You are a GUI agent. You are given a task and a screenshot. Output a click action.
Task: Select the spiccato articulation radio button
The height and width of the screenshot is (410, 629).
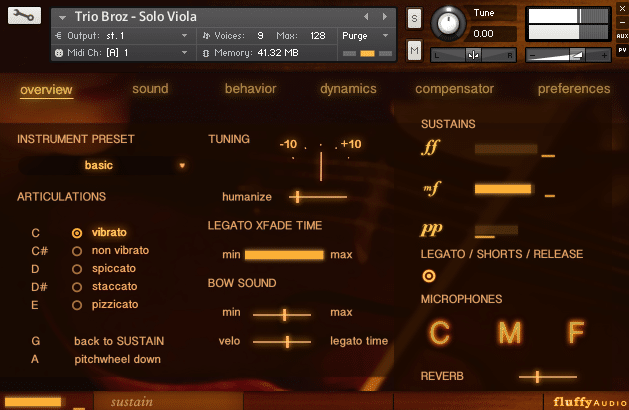point(77,269)
